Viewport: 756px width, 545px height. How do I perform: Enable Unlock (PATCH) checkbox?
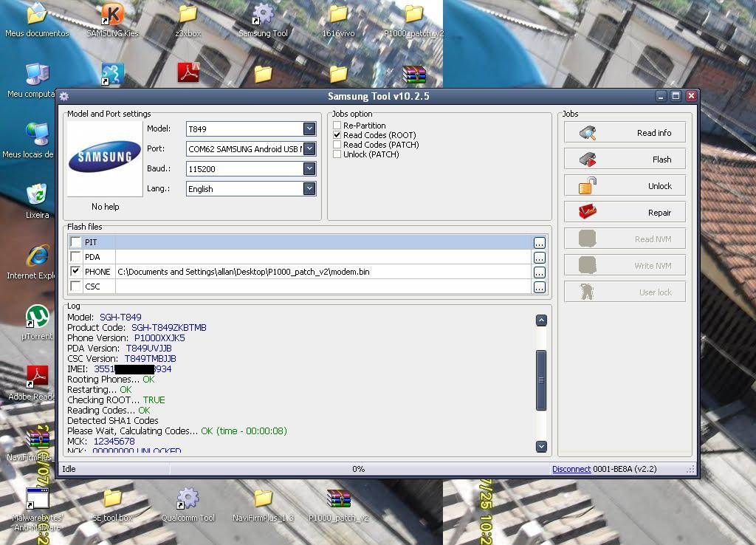pyautogui.click(x=337, y=154)
